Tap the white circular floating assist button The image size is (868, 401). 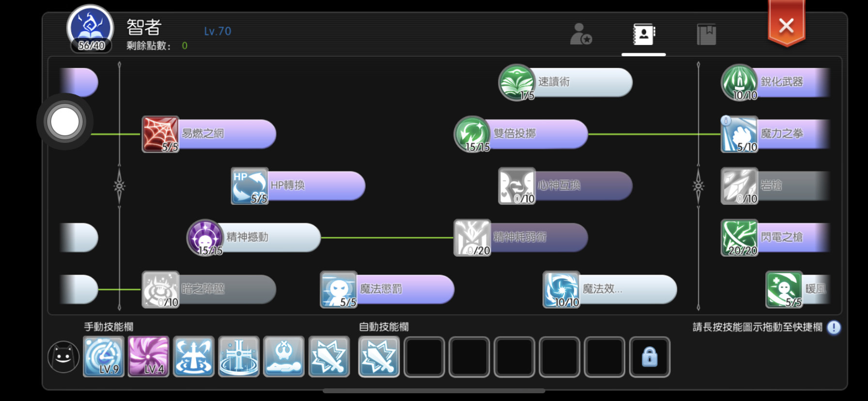click(64, 122)
